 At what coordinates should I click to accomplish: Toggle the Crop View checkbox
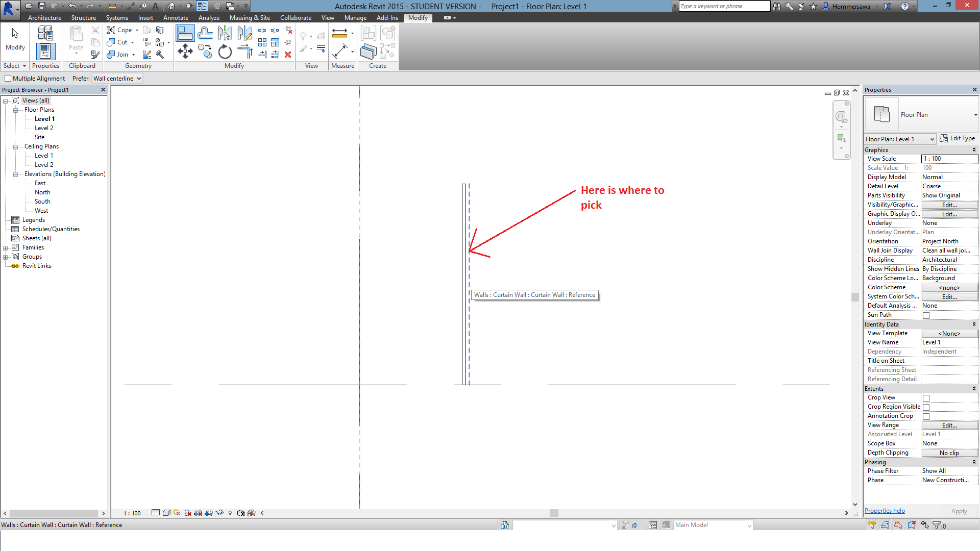pos(925,398)
